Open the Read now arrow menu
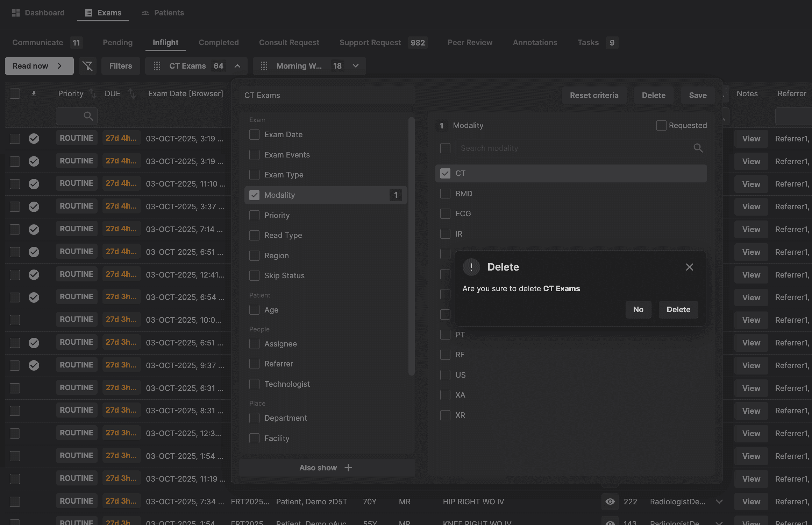Screen dimensions: 812x525 coord(59,66)
